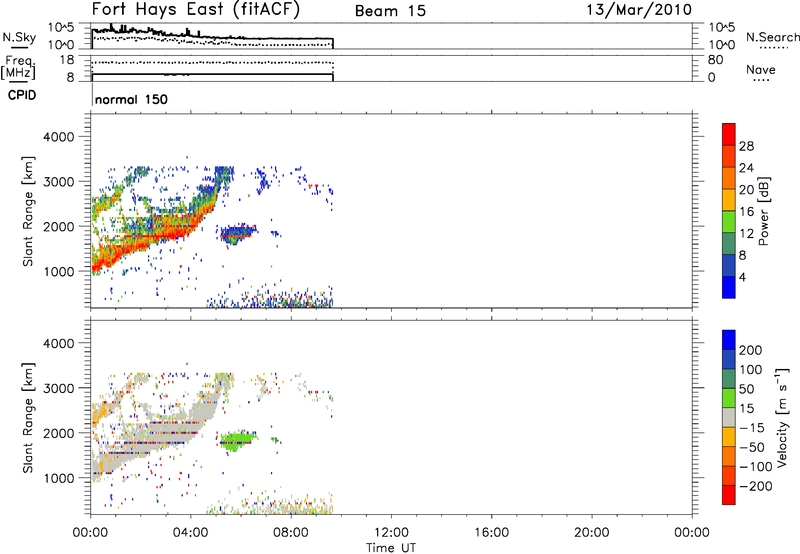Screen dimensions: 800x554
Task: Click the '04:00' time axis tick label
Action: (191, 533)
